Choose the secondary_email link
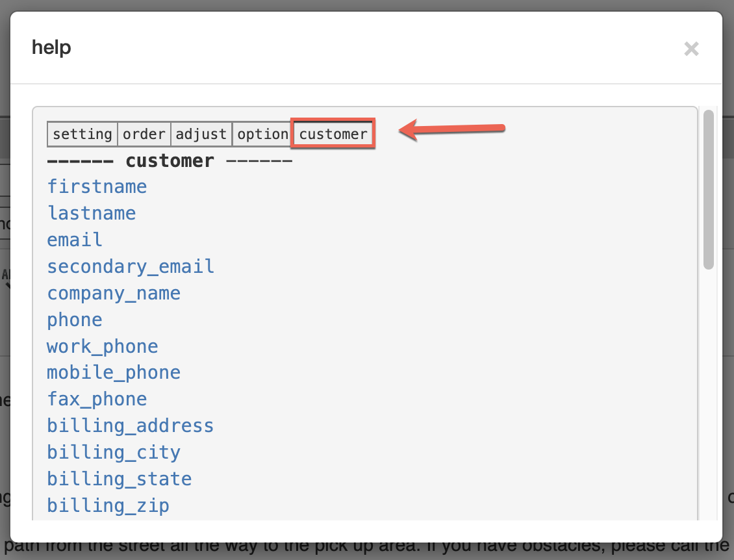 (131, 267)
